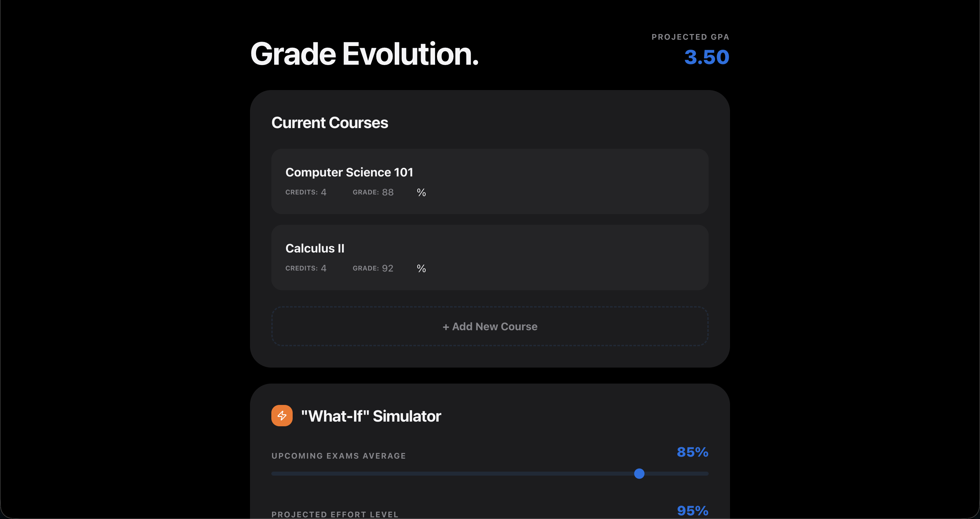
Task: Click the 95% effort level value
Action: click(692, 510)
